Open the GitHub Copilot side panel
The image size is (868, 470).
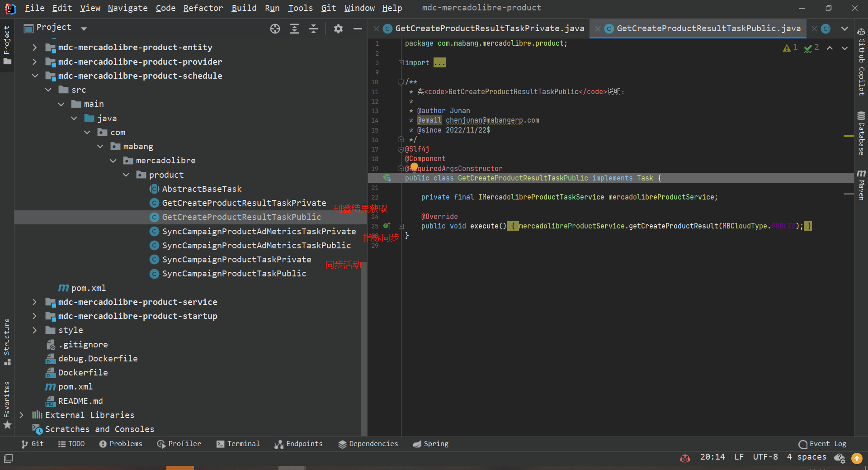861,62
